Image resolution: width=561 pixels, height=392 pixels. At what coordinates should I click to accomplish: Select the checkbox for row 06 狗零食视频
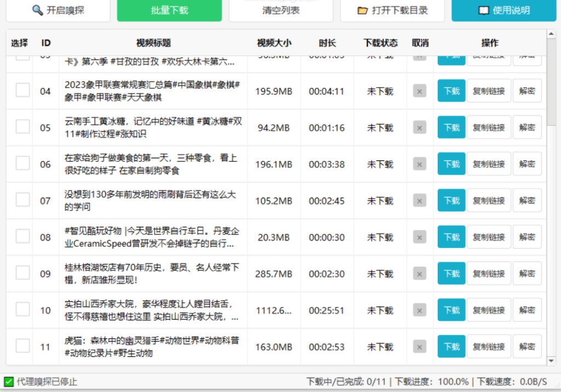(22, 163)
